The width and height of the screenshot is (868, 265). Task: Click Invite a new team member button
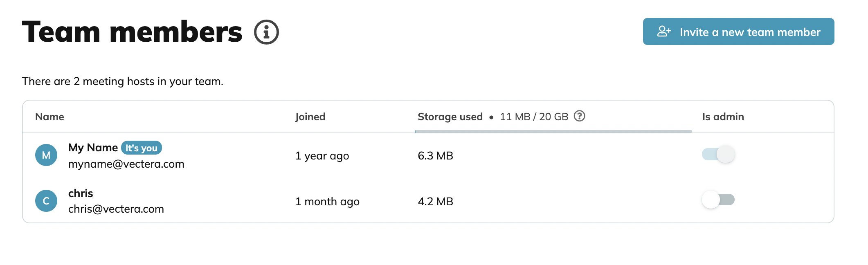pos(738,31)
